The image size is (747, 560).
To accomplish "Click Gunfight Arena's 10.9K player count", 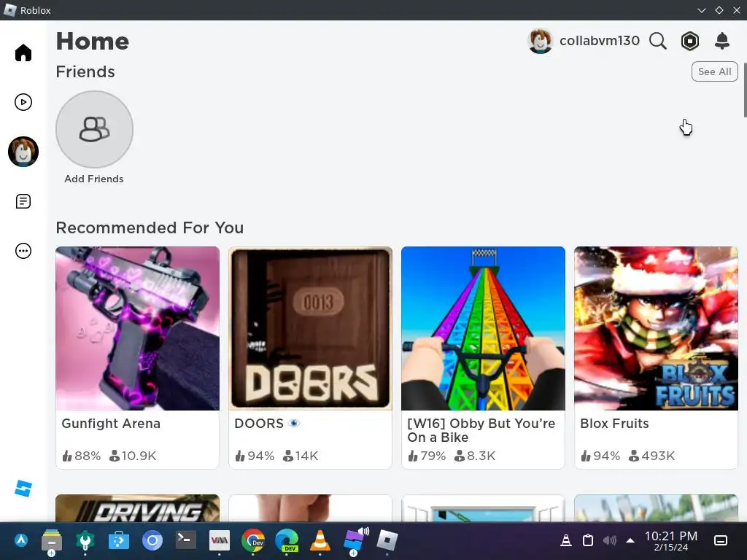I will coord(133,456).
